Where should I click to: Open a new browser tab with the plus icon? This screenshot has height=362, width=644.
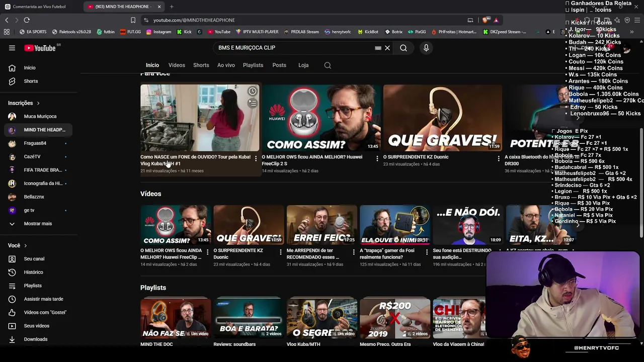172,7
